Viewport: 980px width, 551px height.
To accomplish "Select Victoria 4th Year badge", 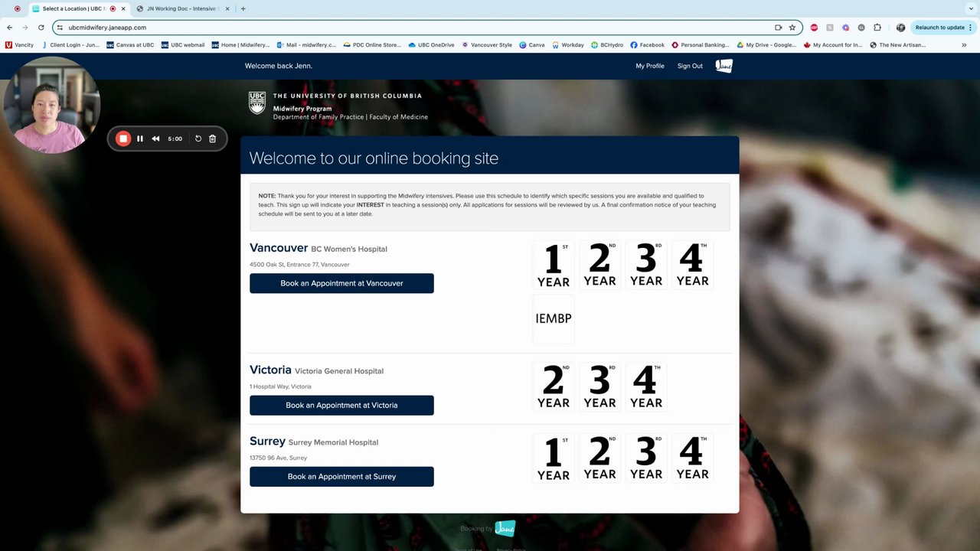I will point(646,387).
